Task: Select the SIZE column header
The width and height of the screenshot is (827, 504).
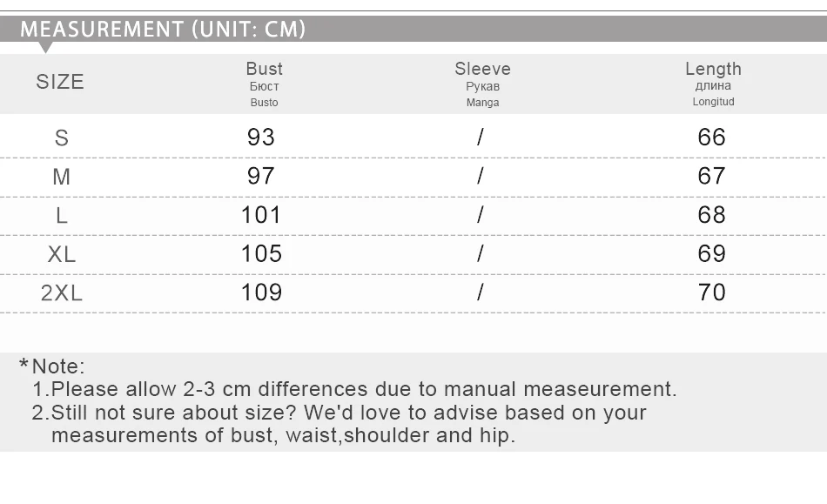Action: click(60, 82)
